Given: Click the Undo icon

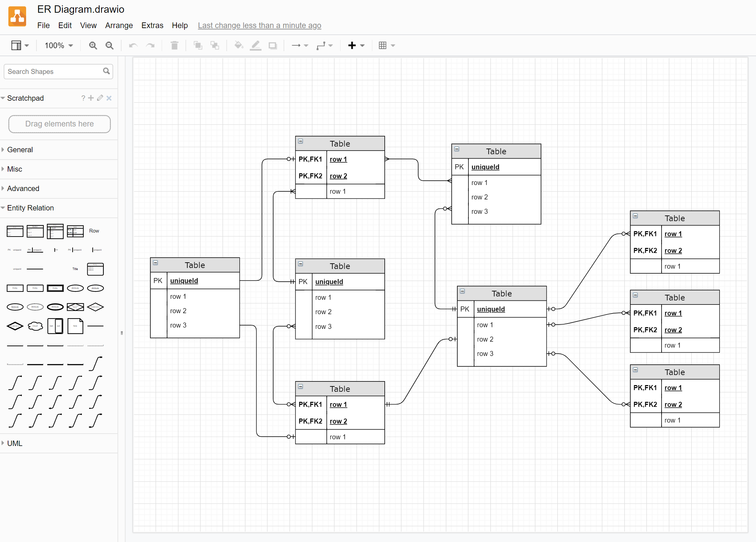Looking at the screenshot, I should tap(133, 46).
